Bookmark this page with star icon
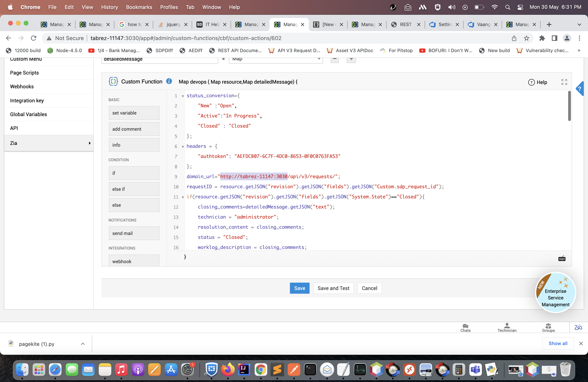This screenshot has width=588, height=382. point(526,38)
